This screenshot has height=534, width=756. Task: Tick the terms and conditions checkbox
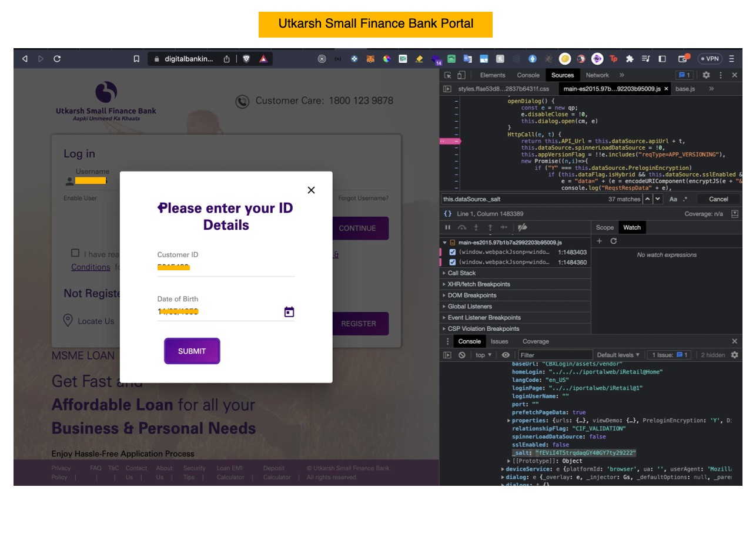(x=75, y=253)
